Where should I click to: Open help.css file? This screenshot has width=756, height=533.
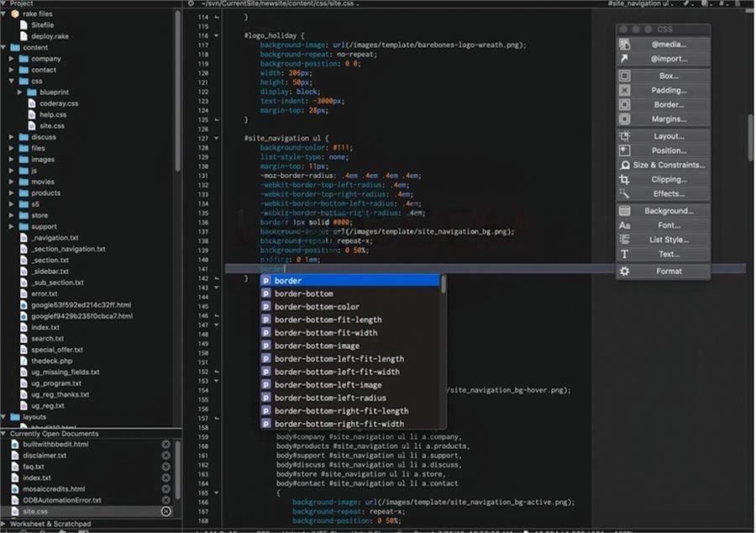[x=53, y=115]
